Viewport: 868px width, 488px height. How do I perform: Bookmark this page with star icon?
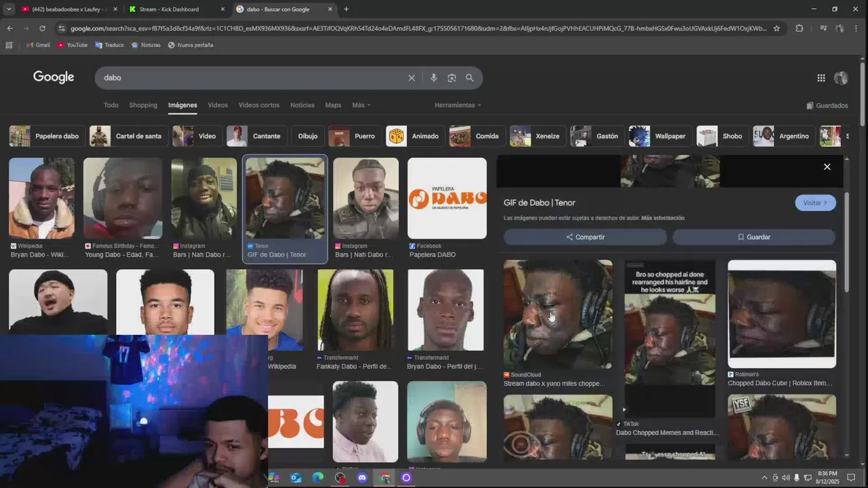click(x=776, y=28)
